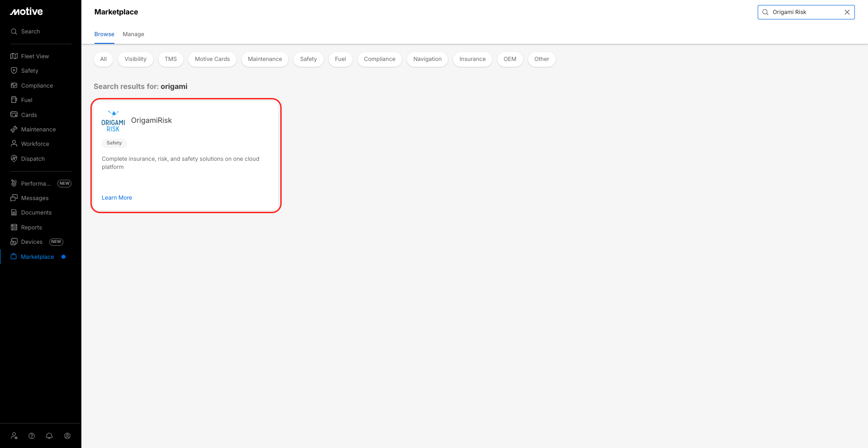This screenshot has width=868, height=448.
Task: Click the OrigamiRisk card title
Action: 151,121
